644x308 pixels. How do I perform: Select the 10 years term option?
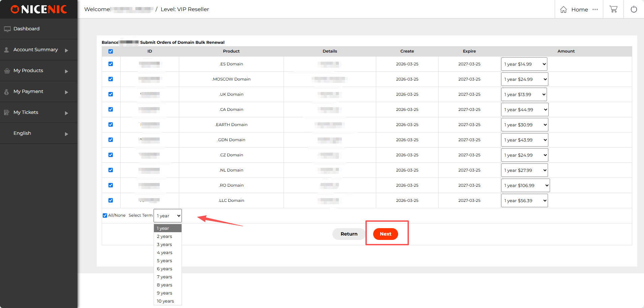point(168,301)
